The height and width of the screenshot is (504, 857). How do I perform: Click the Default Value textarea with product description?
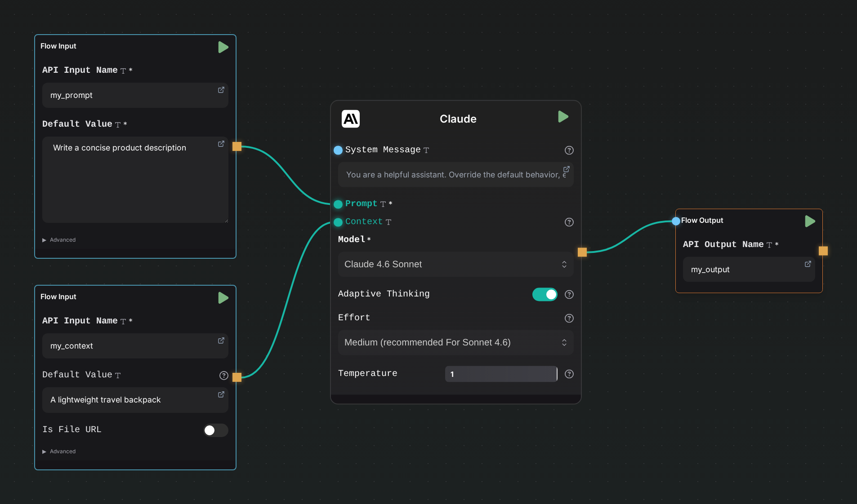(135, 180)
